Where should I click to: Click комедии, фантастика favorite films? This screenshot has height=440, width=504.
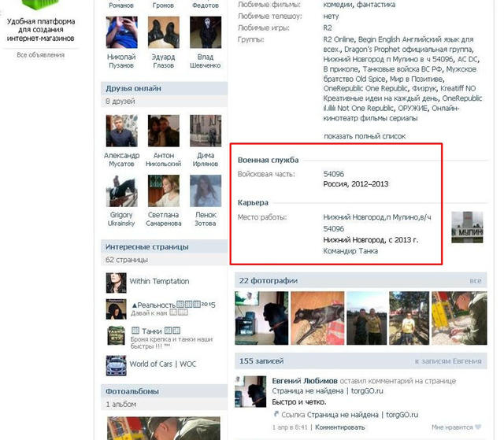[x=359, y=5]
